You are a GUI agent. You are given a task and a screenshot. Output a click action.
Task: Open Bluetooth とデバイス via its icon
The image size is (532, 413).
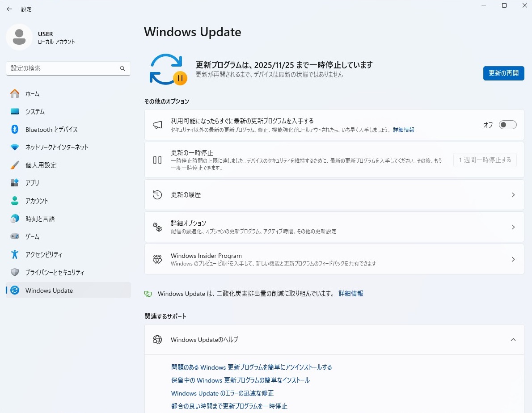[15, 129]
